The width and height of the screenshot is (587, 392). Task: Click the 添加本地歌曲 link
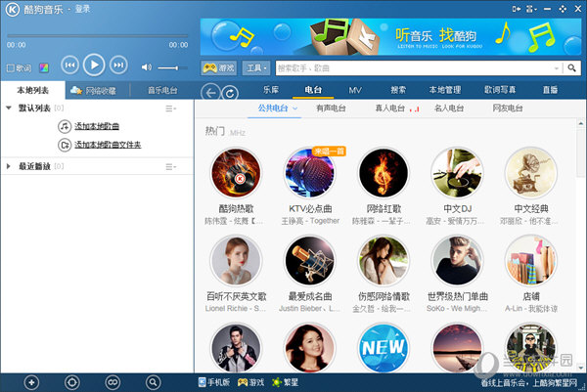(97, 126)
